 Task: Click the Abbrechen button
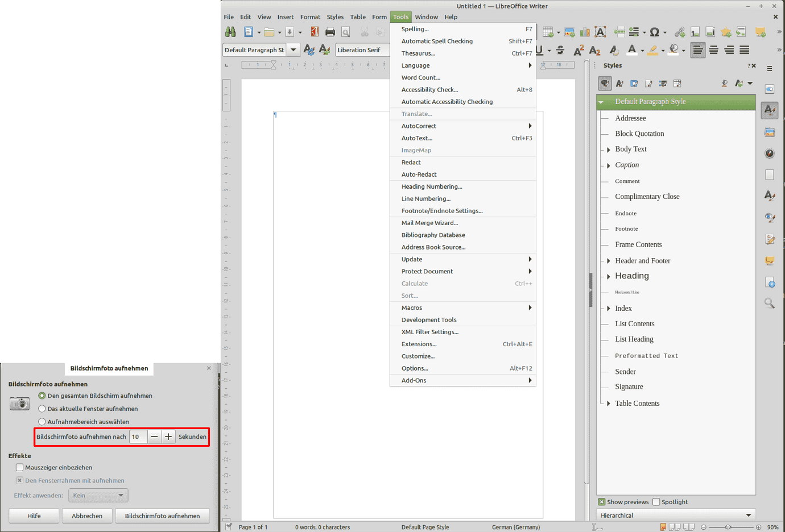point(87,516)
